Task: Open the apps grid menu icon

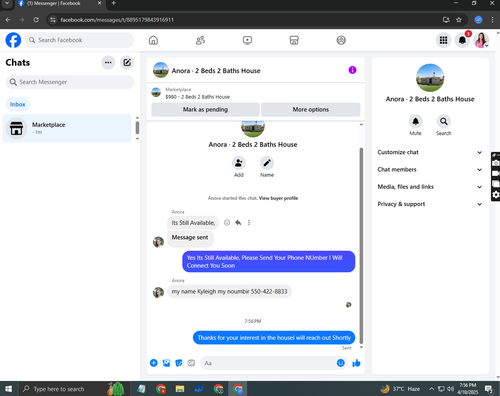Action: coord(443,40)
